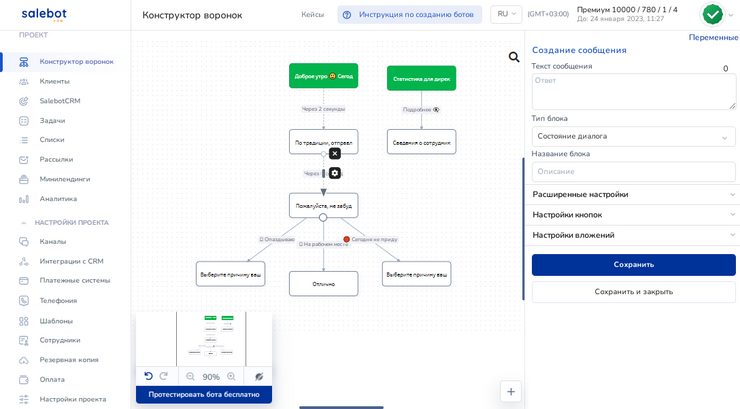This screenshot has width=740, height=409.
Task: Go to 'Аналитика' in the sidebar
Action: tap(58, 199)
